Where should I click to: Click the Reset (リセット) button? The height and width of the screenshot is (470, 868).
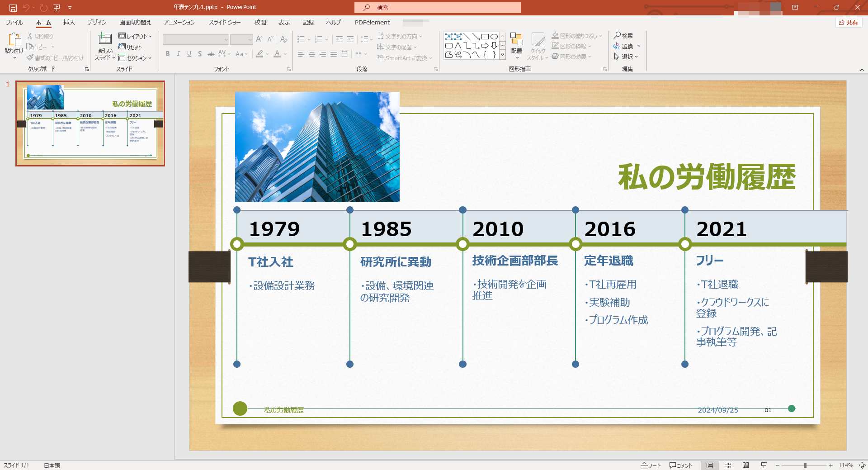130,47
